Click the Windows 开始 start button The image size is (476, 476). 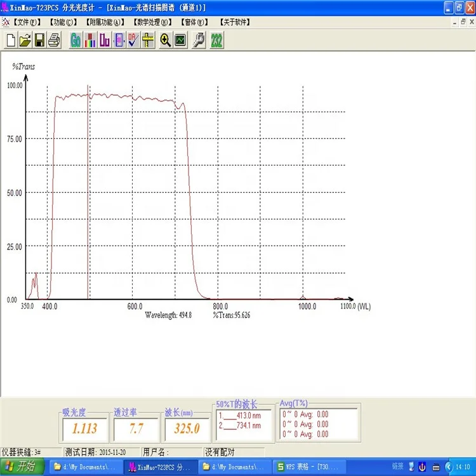(x=21, y=467)
